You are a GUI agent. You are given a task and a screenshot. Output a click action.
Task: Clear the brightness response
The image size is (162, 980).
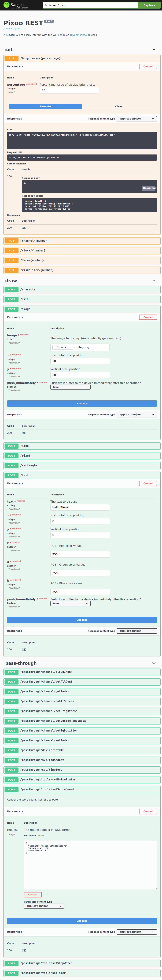pos(119,107)
